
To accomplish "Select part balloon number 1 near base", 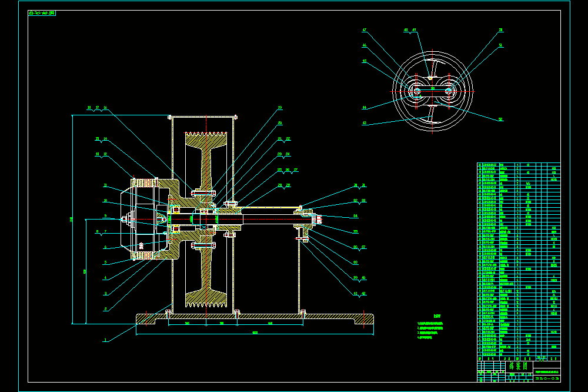I will coord(105,340).
